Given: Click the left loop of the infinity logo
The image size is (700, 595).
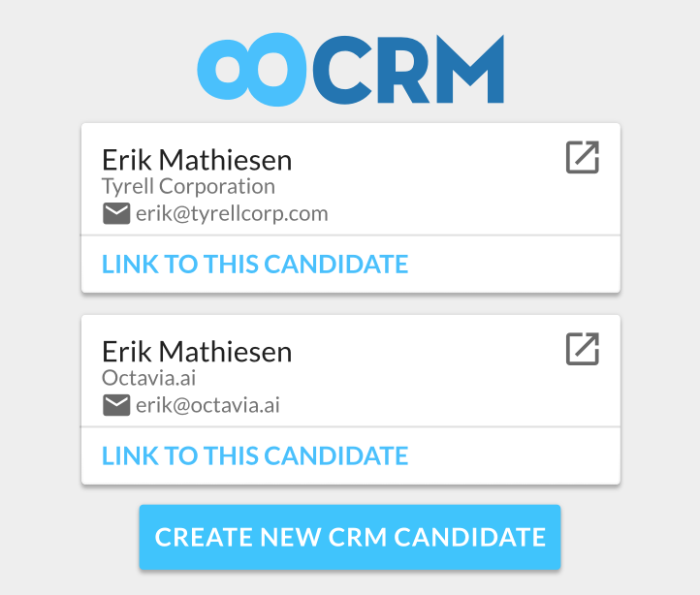Looking at the screenshot, I should [x=231, y=71].
